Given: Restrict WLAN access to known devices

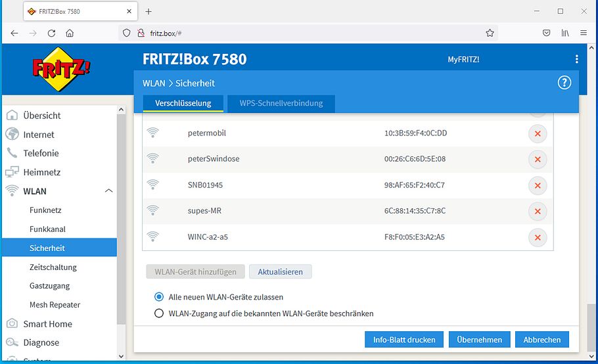Looking at the screenshot, I should pos(158,313).
